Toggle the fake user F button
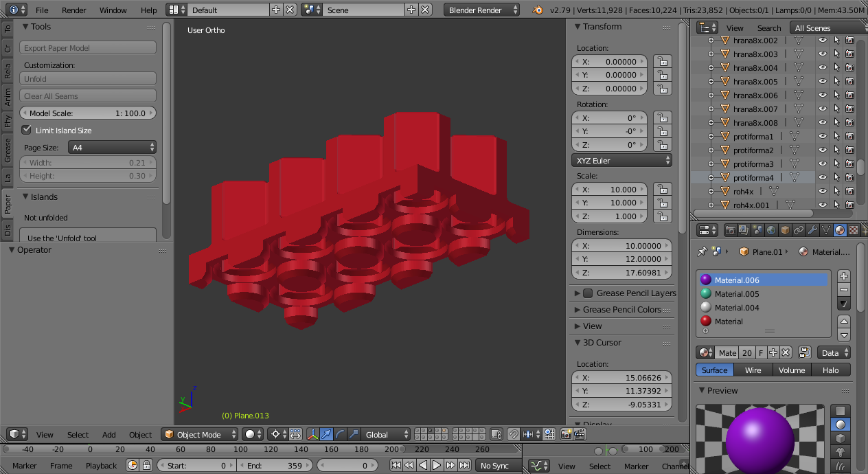 point(761,352)
